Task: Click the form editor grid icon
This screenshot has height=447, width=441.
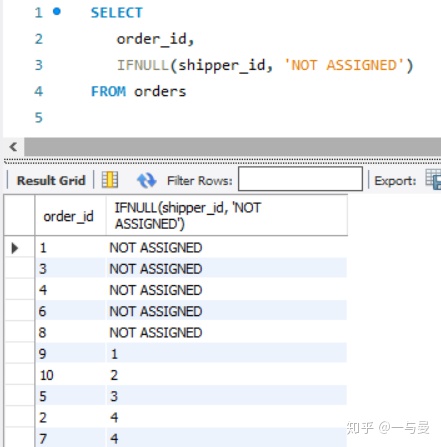Action: (x=110, y=180)
